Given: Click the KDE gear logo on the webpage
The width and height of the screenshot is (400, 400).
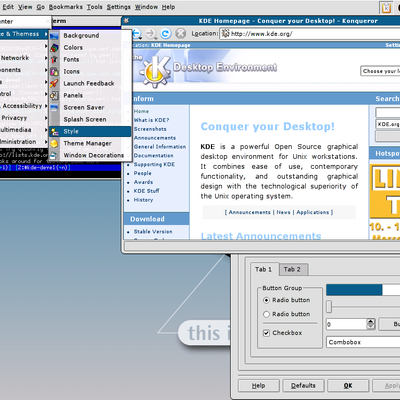Looking at the screenshot, I should tap(157, 71).
